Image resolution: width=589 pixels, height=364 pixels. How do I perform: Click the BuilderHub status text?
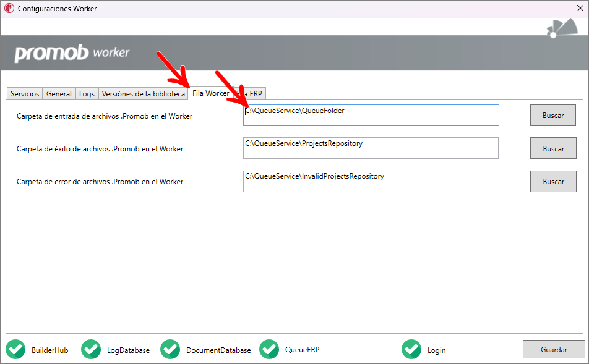click(50, 350)
